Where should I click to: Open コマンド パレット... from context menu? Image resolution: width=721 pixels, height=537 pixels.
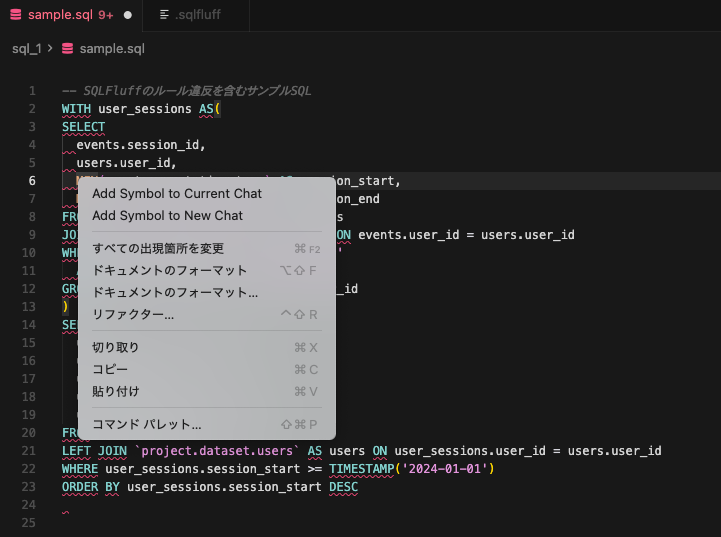tap(147, 424)
